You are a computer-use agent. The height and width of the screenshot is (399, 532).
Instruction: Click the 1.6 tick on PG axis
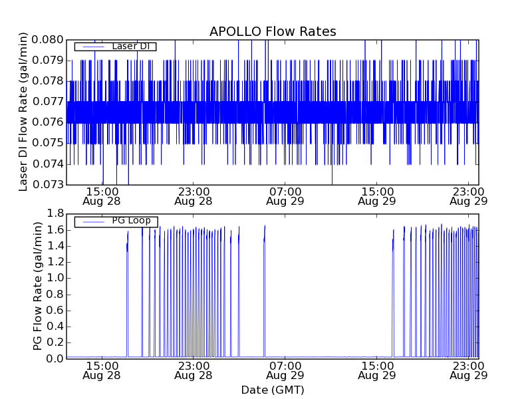(x=55, y=230)
